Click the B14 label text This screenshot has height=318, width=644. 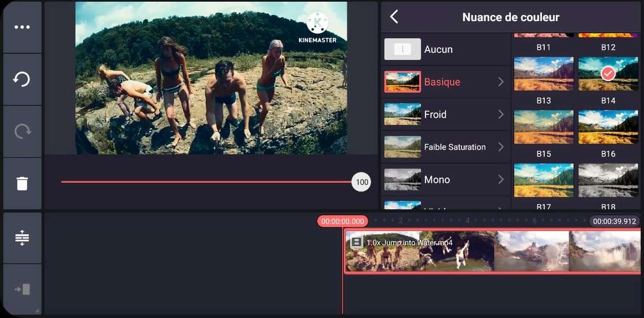coord(608,100)
